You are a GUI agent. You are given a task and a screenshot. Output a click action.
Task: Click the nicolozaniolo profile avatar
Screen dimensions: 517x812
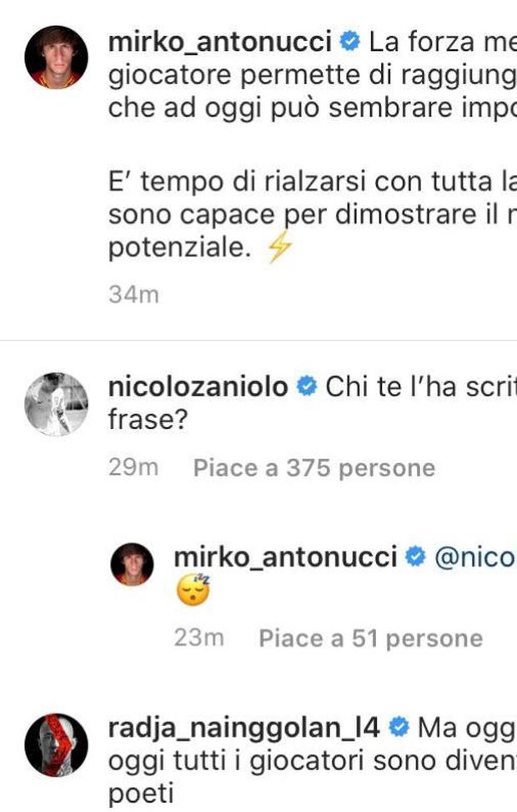pyautogui.click(x=57, y=403)
